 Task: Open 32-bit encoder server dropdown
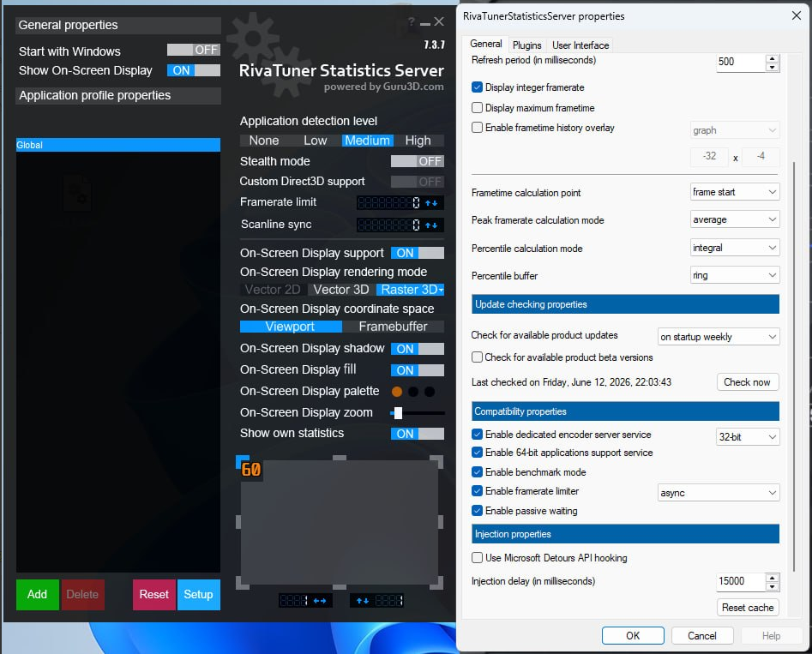tap(748, 437)
